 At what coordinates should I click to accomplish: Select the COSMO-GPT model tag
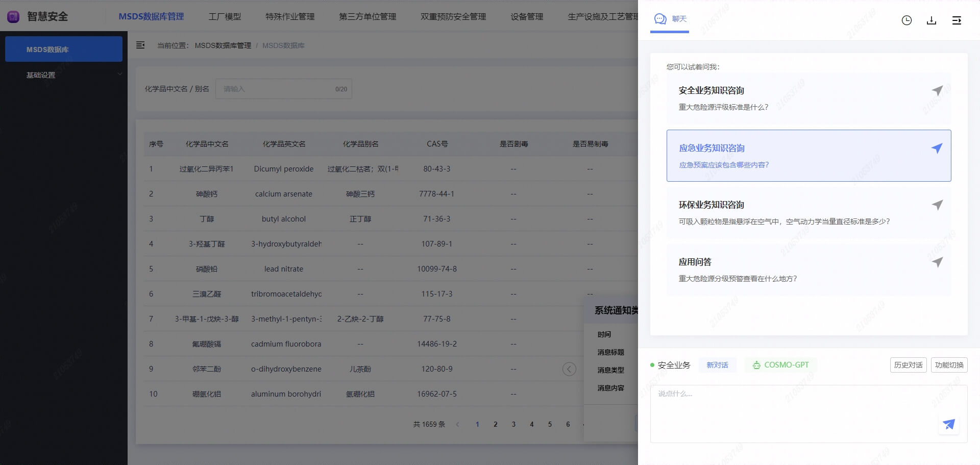pyautogui.click(x=780, y=365)
